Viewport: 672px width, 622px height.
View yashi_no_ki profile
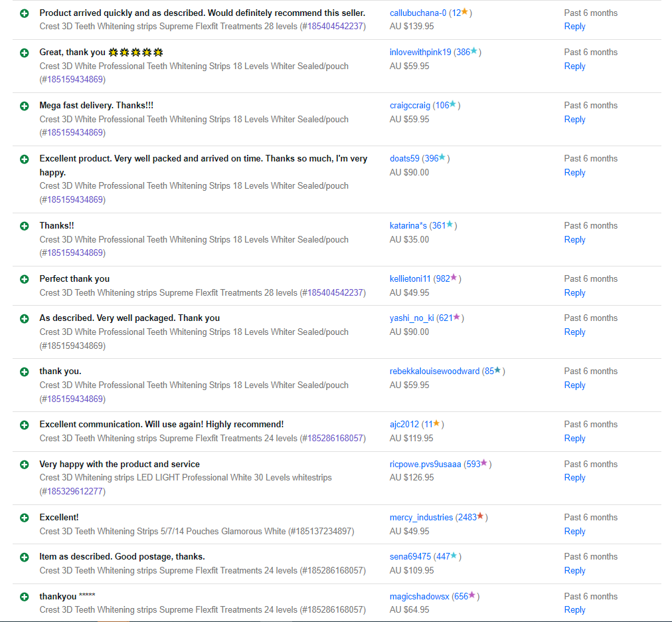[x=412, y=318]
